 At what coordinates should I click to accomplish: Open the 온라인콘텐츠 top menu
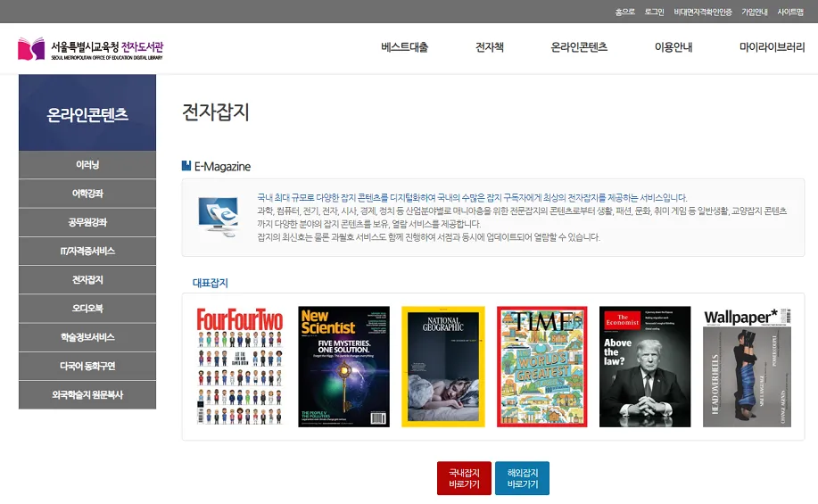click(579, 47)
